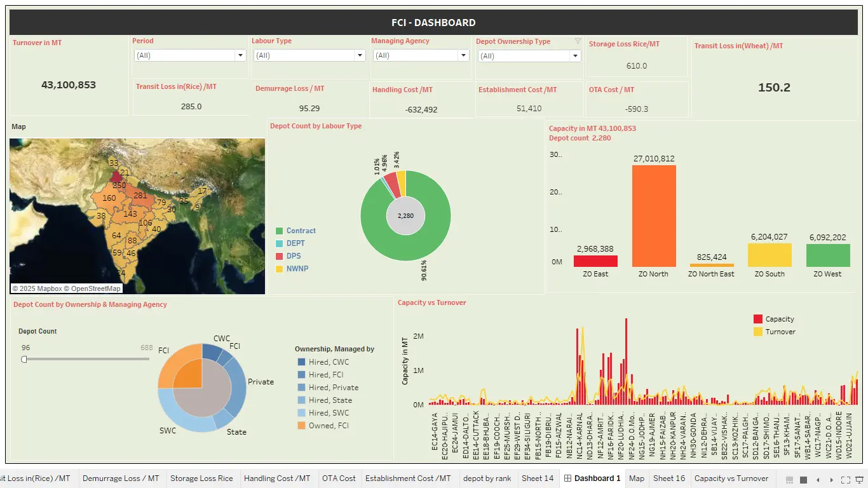This screenshot has width=868, height=488.
Task: Click the Depot Count slider track
Action: (x=86, y=359)
